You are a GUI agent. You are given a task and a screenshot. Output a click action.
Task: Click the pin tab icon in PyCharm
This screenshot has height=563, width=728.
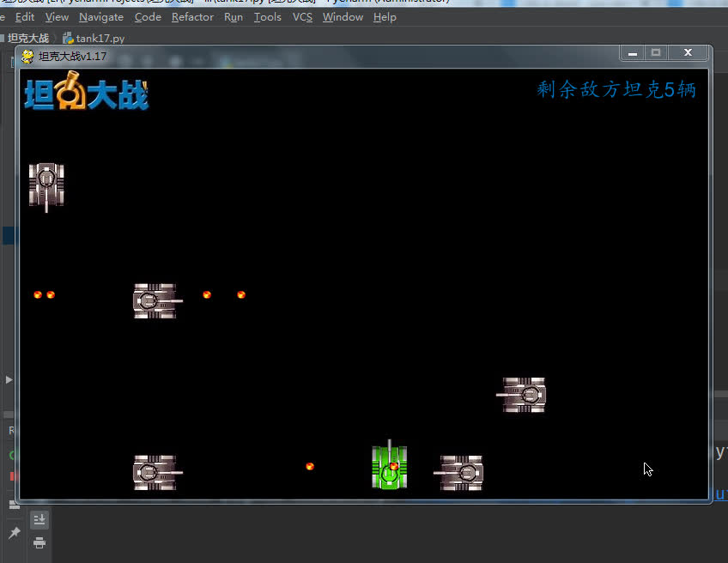click(15, 533)
